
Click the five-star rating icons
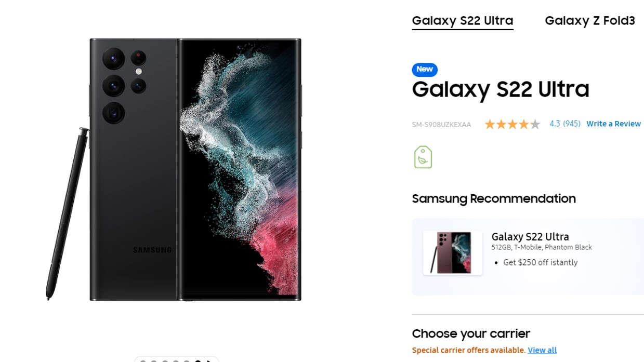point(512,124)
